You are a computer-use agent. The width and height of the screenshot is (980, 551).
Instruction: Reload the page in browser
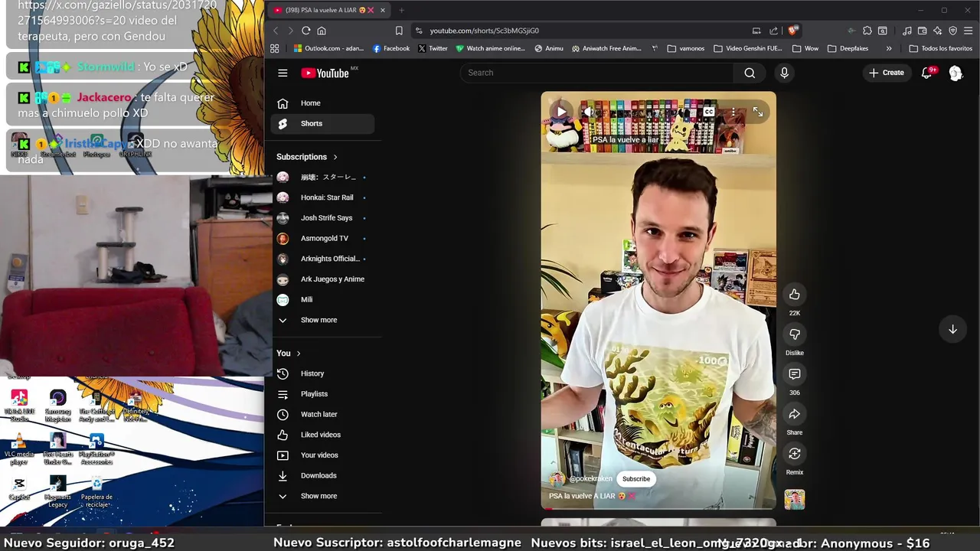click(x=305, y=31)
